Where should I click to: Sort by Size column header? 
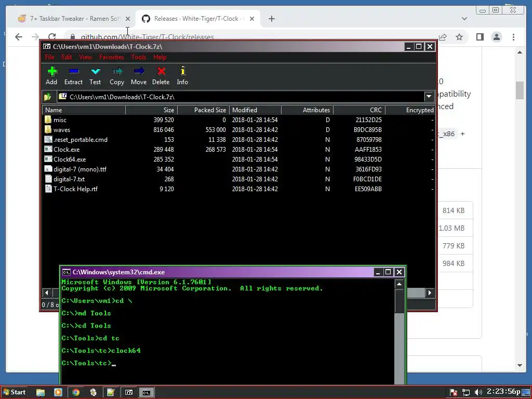pyautogui.click(x=151, y=110)
